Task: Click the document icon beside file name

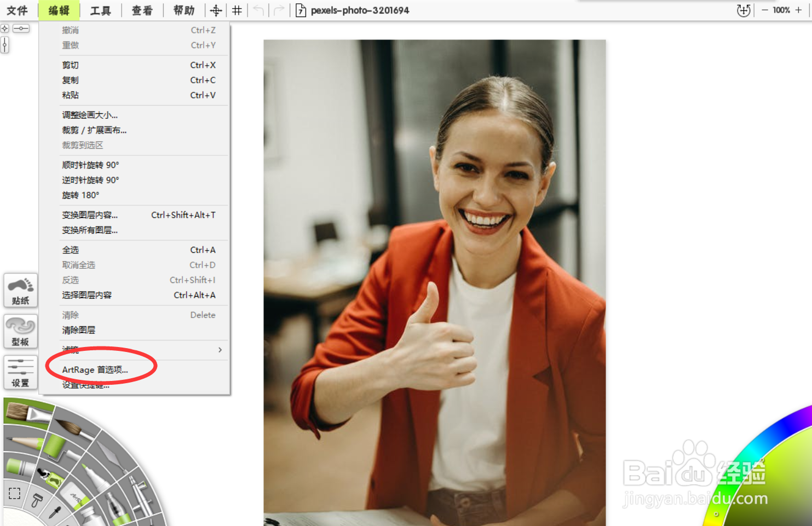Action: click(301, 10)
